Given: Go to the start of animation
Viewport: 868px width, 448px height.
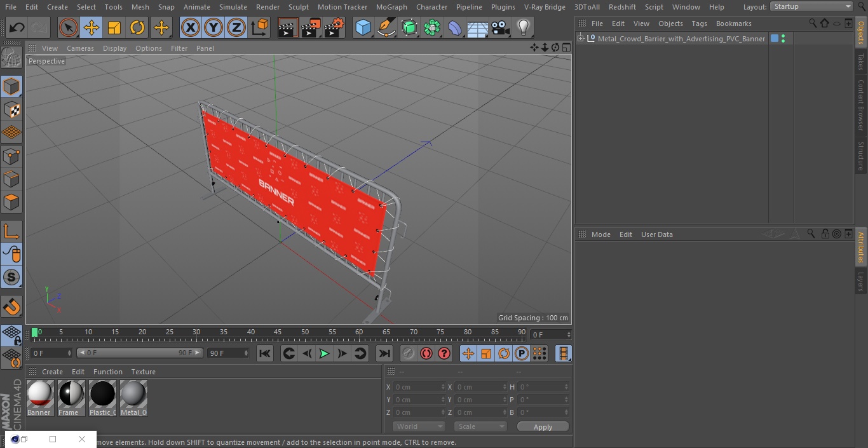Looking at the screenshot, I should [x=265, y=353].
